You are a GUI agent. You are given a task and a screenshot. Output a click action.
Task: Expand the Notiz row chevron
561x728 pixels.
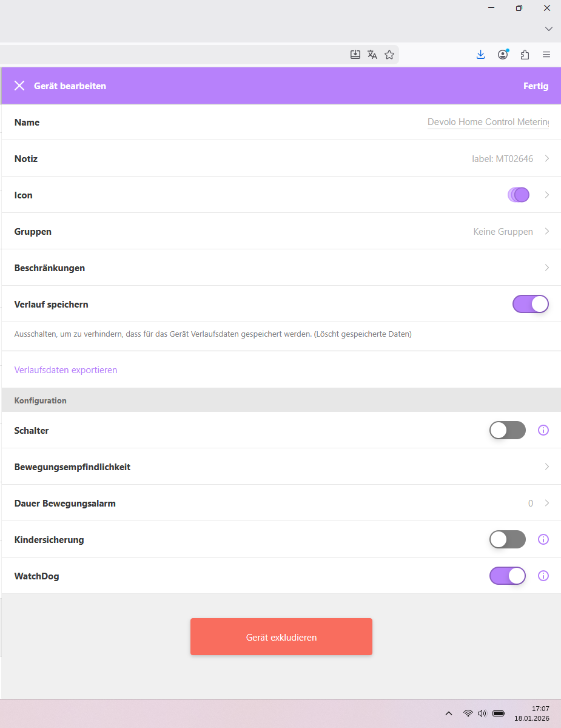click(x=546, y=158)
